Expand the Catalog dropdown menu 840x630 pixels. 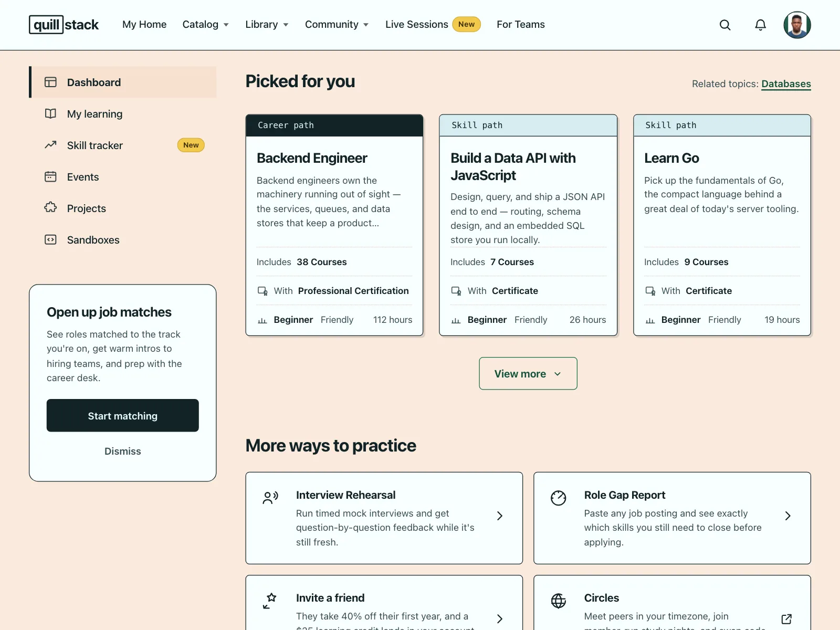tap(206, 25)
